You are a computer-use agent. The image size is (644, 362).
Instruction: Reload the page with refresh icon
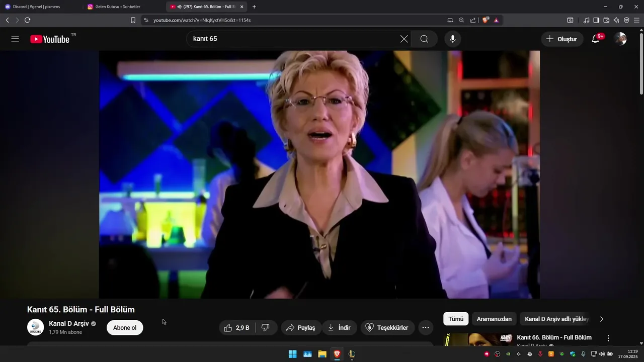pyautogui.click(x=27, y=20)
